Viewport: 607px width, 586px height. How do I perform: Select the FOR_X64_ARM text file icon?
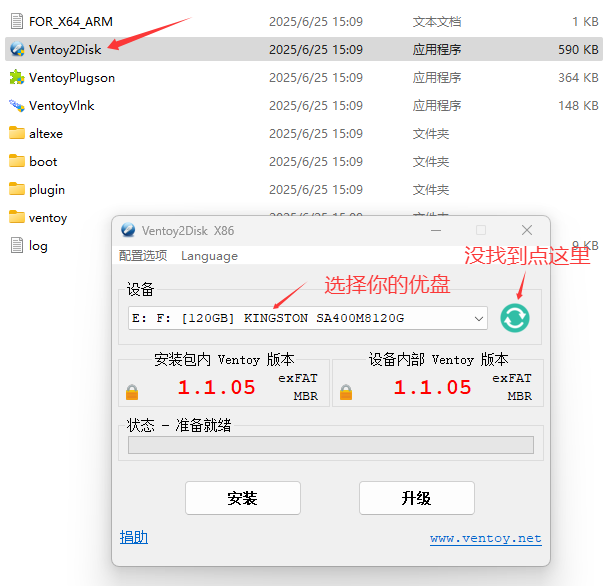coord(17,21)
